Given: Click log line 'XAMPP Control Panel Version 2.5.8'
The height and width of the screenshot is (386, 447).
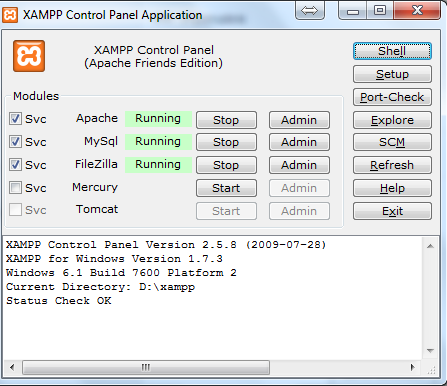Looking at the screenshot, I should [x=121, y=245].
